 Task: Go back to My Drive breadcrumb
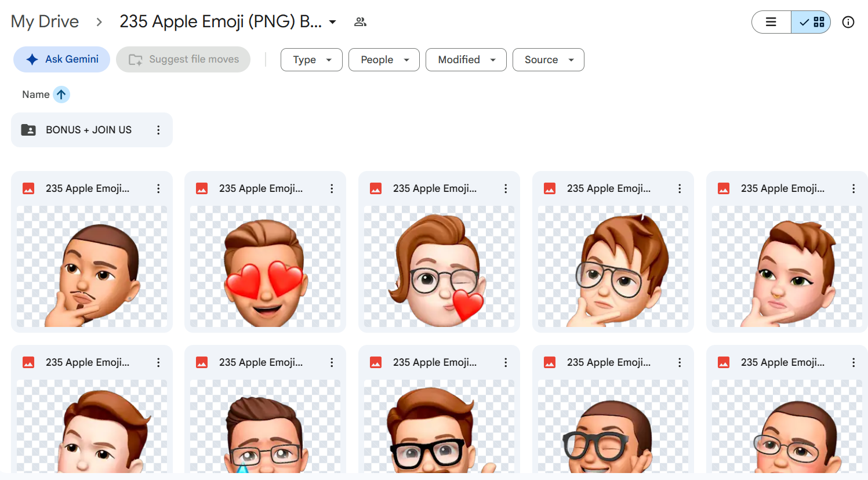click(x=45, y=21)
